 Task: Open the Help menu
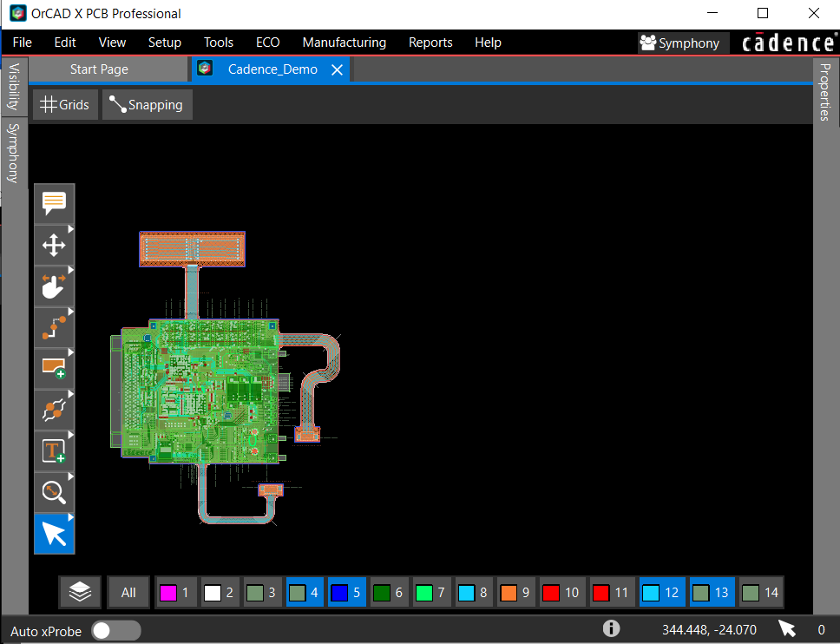(x=488, y=43)
